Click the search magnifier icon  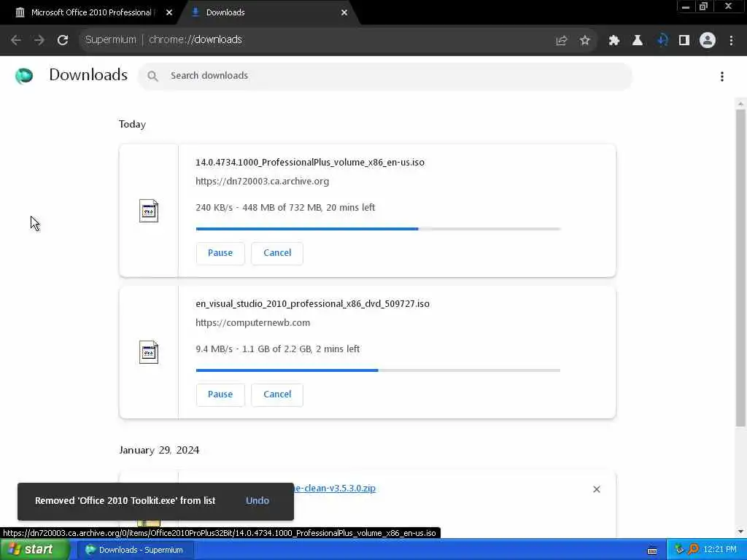tap(152, 76)
